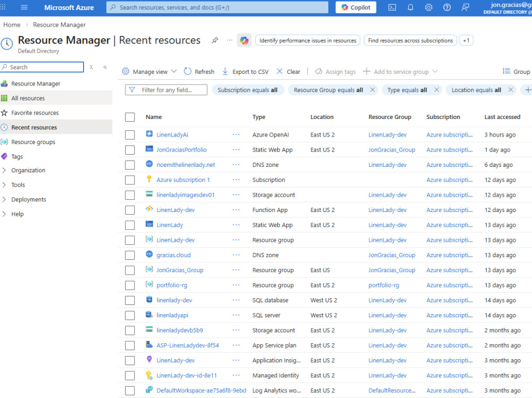
Task: Click Export to CSV
Action: click(x=245, y=72)
